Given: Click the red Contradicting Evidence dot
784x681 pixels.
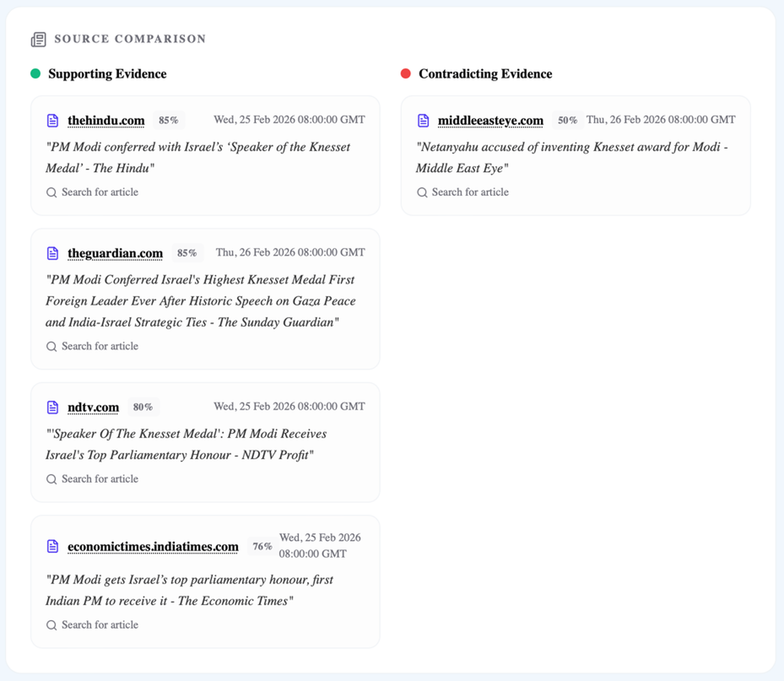Looking at the screenshot, I should [x=405, y=73].
